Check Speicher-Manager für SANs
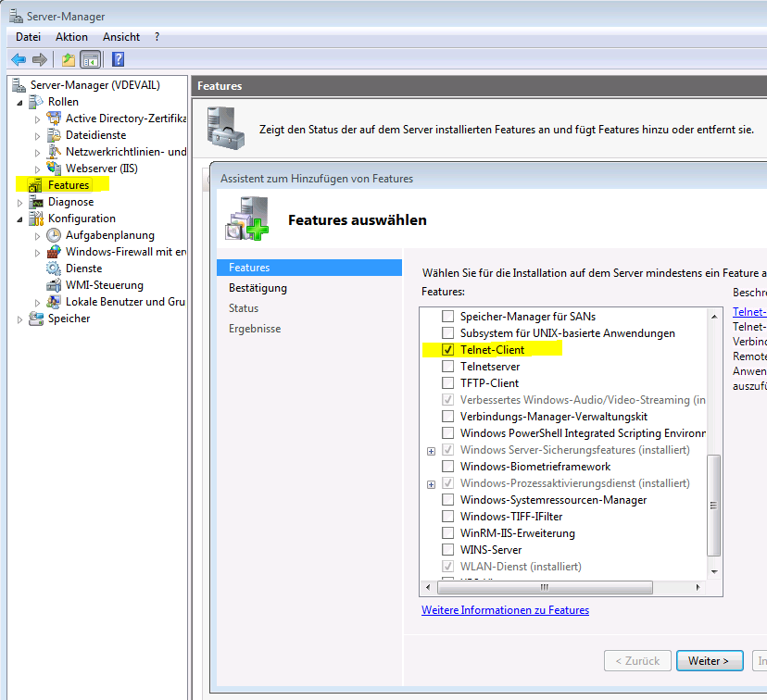This screenshot has width=767, height=700. click(447, 317)
